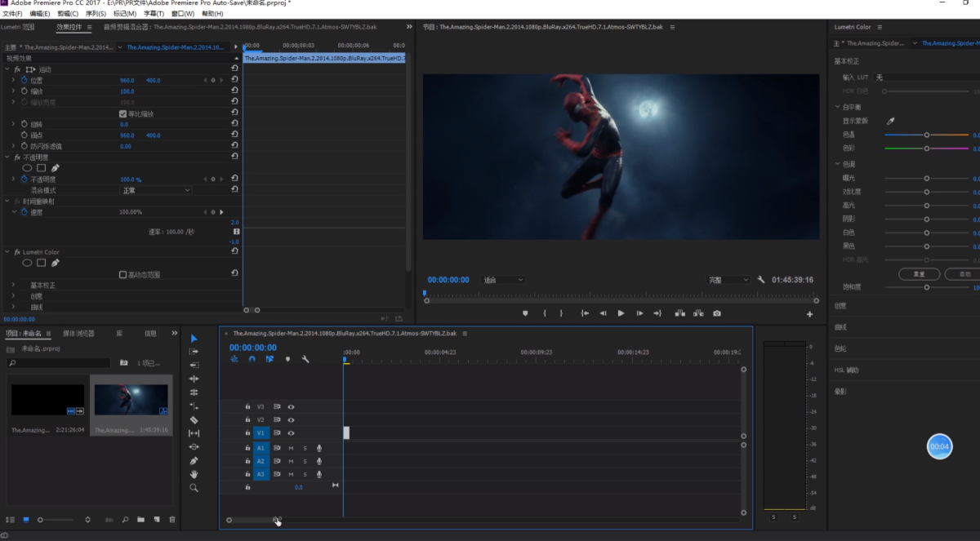Pick the Hand tool
980x541 pixels.
[x=194, y=474]
